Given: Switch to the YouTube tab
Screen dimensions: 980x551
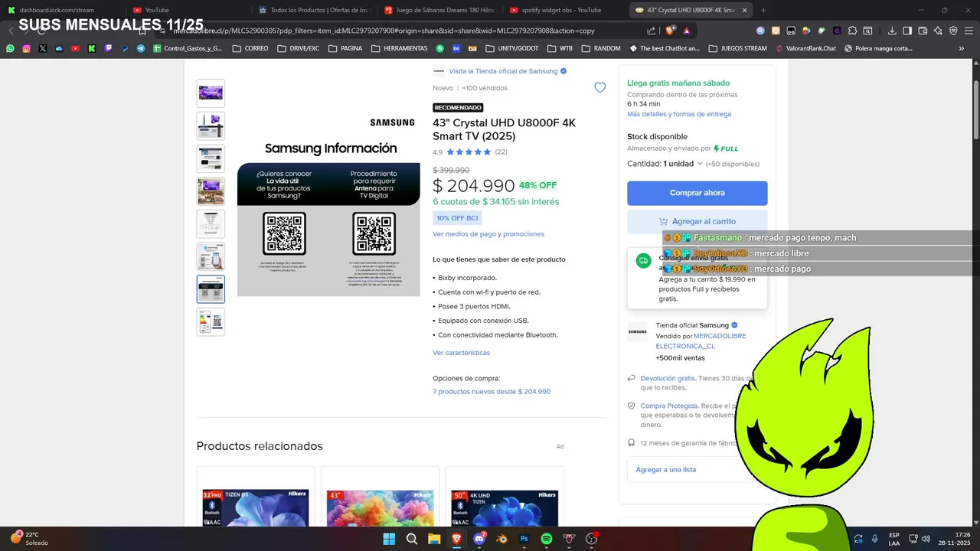Looking at the screenshot, I should tap(187, 10).
